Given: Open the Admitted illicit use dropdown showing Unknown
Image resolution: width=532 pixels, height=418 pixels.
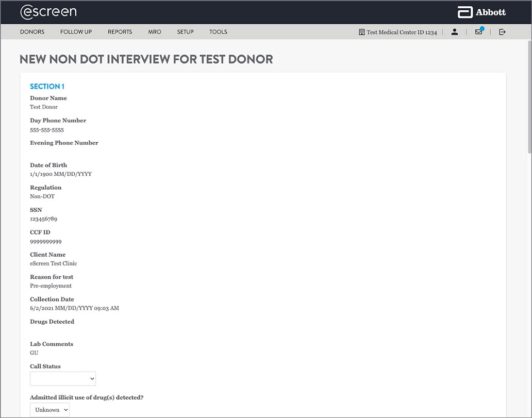Looking at the screenshot, I should [49, 410].
